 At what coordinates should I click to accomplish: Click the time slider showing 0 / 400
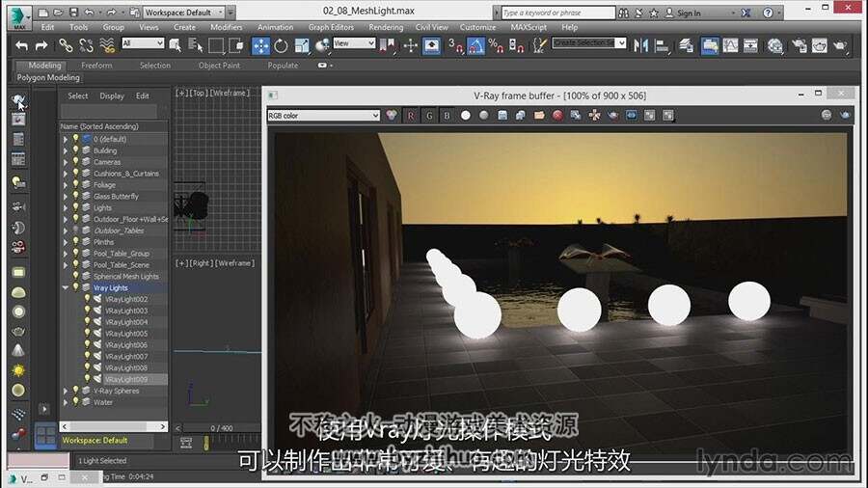coord(222,427)
